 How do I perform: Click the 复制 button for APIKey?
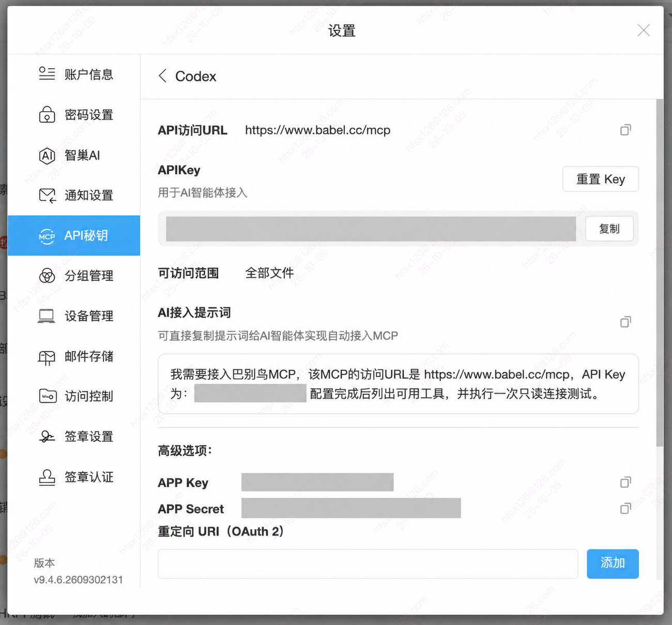click(609, 229)
